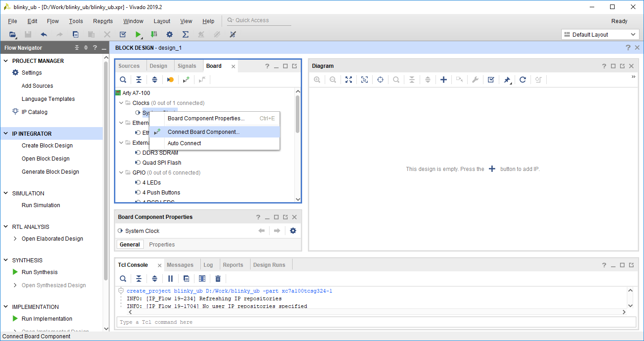The width and height of the screenshot is (644, 341).
Task: Click the Sigma reports toolbar icon
Action: (185, 34)
